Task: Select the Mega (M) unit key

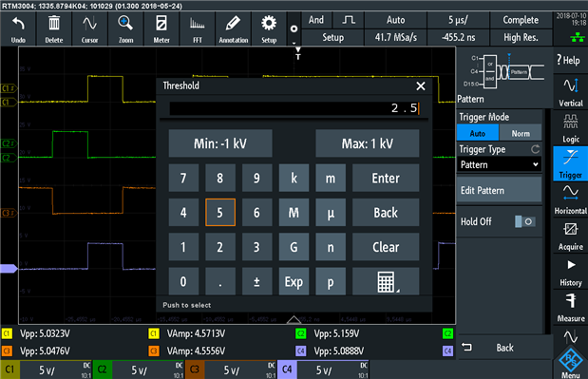Action: 294,213
